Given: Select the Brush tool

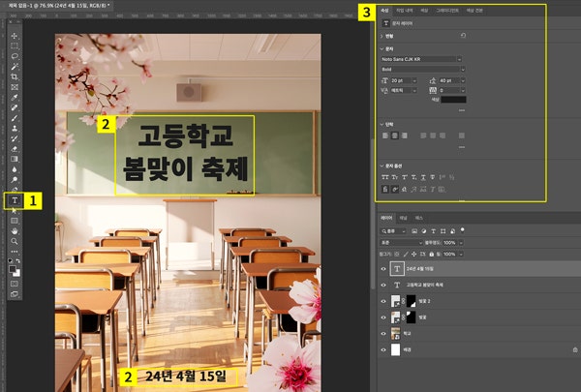Looking at the screenshot, I should point(15,118).
